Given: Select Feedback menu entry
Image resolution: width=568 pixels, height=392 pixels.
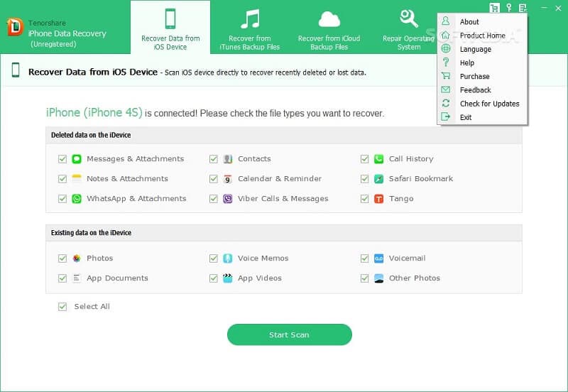Looking at the screenshot, I should [482, 90].
